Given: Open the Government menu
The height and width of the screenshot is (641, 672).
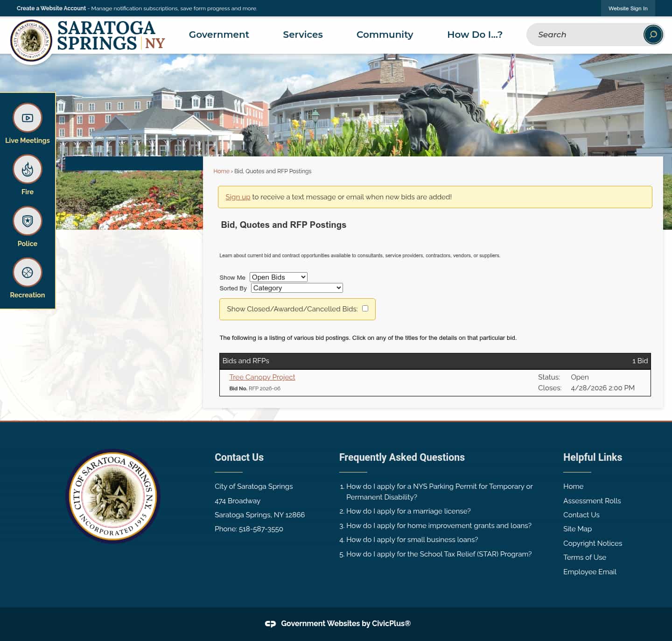Looking at the screenshot, I should click(218, 35).
